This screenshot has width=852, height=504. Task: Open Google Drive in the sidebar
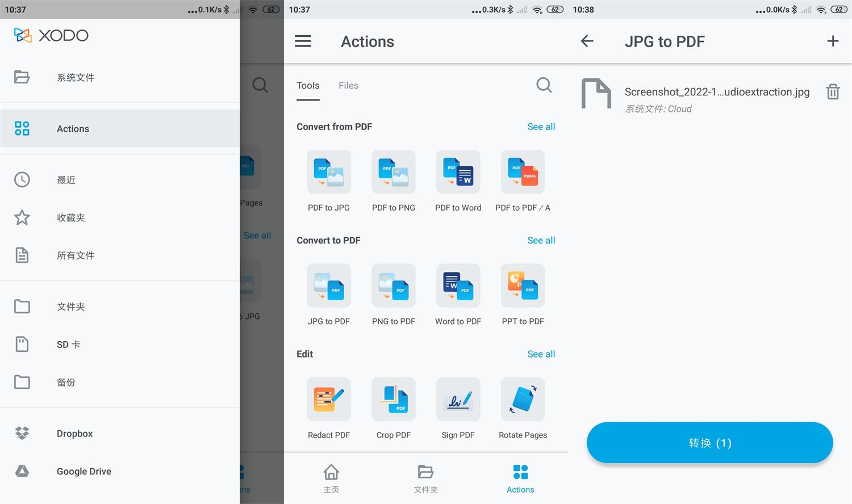(83, 472)
